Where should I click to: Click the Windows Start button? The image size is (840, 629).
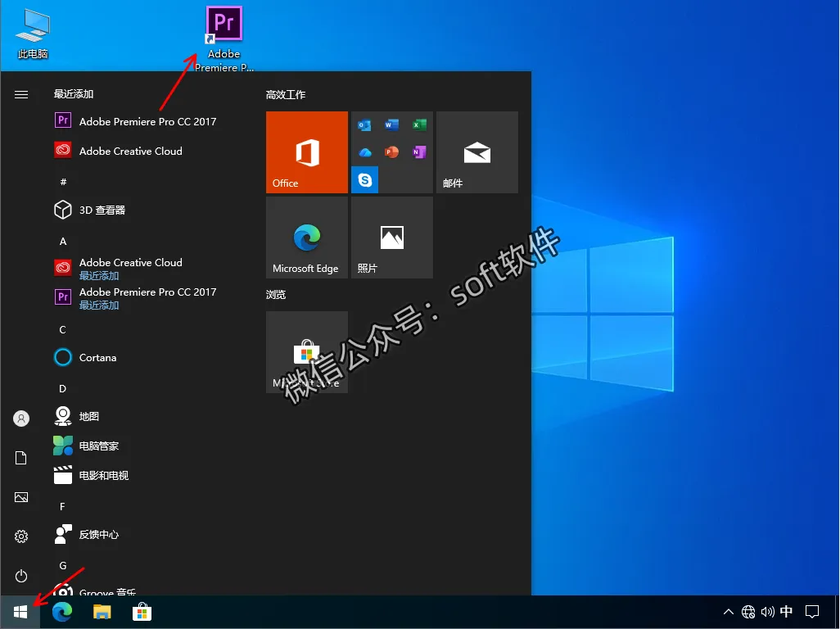[20, 612]
